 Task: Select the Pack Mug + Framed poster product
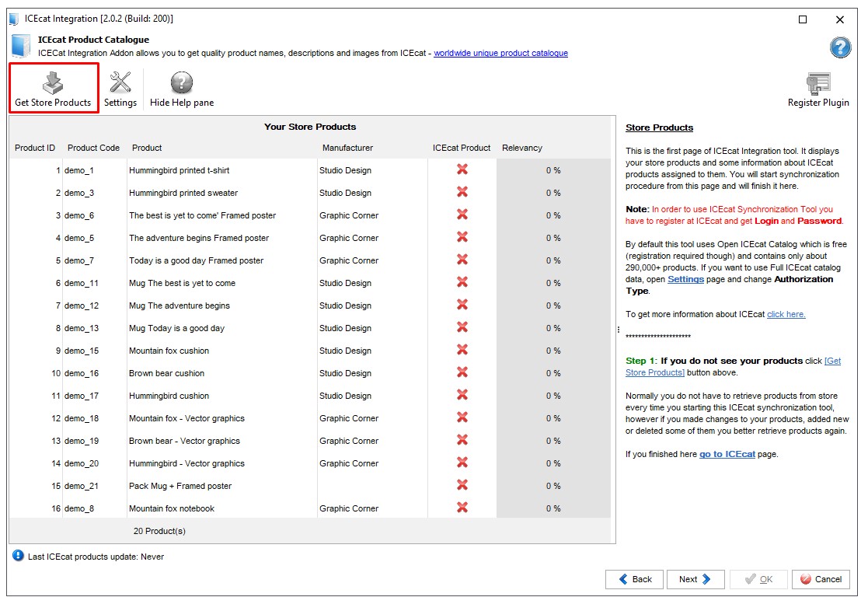(180, 486)
